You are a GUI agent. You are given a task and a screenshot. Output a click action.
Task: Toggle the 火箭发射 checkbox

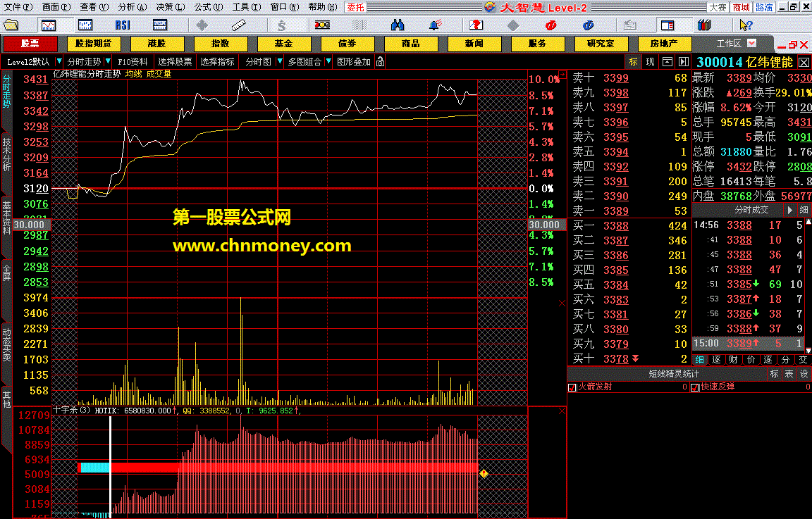[572, 387]
